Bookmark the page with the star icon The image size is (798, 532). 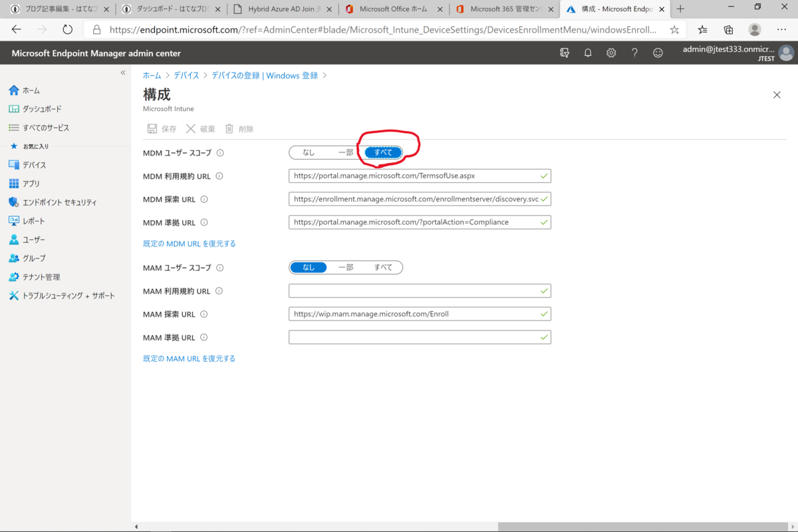click(x=674, y=30)
